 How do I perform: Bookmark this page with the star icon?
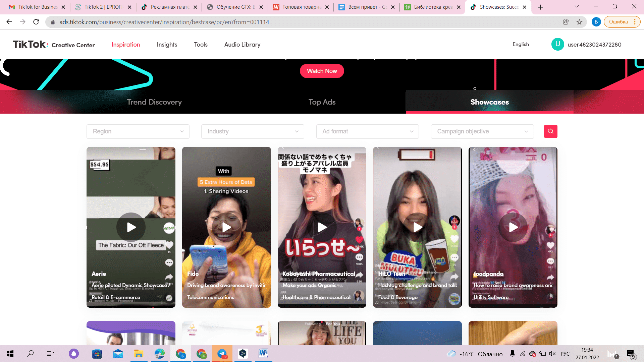pos(579,22)
